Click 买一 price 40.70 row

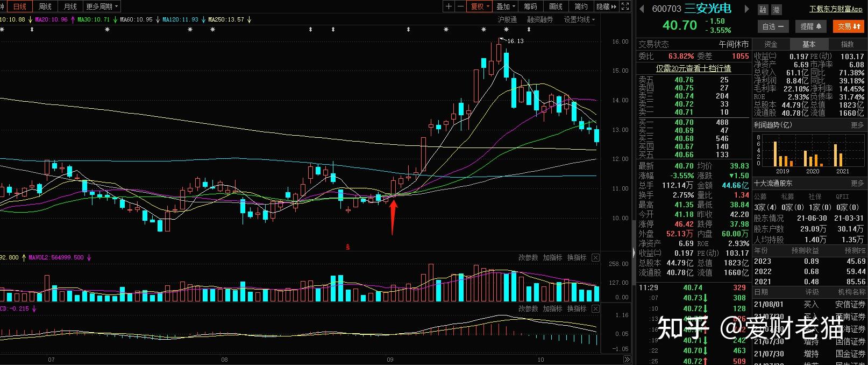coord(693,122)
